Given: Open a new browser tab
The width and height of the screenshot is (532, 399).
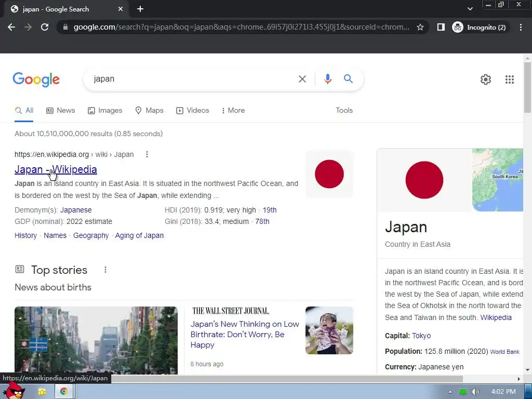Looking at the screenshot, I should [x=140, y=9].
